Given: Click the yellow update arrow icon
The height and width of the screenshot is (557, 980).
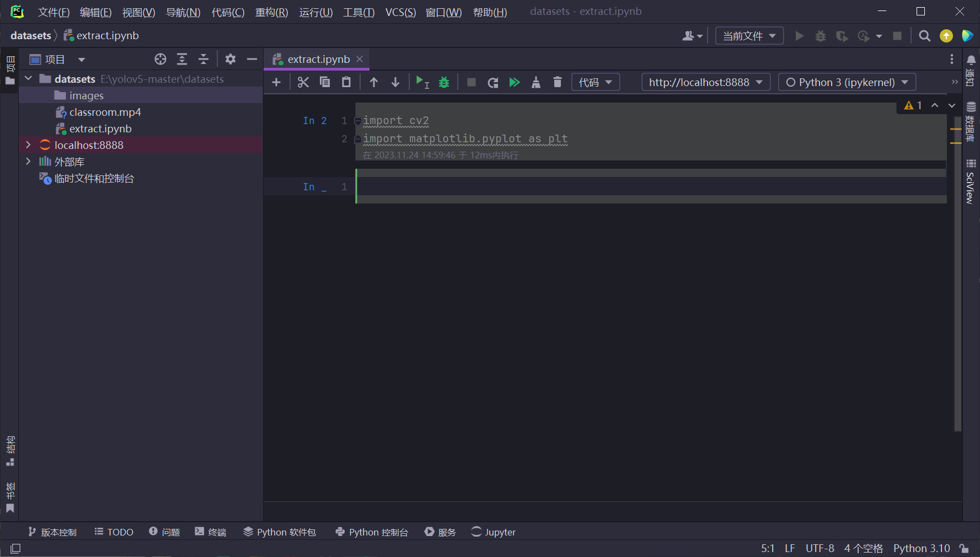Looking at the screenshot, I should coord(946,36).
